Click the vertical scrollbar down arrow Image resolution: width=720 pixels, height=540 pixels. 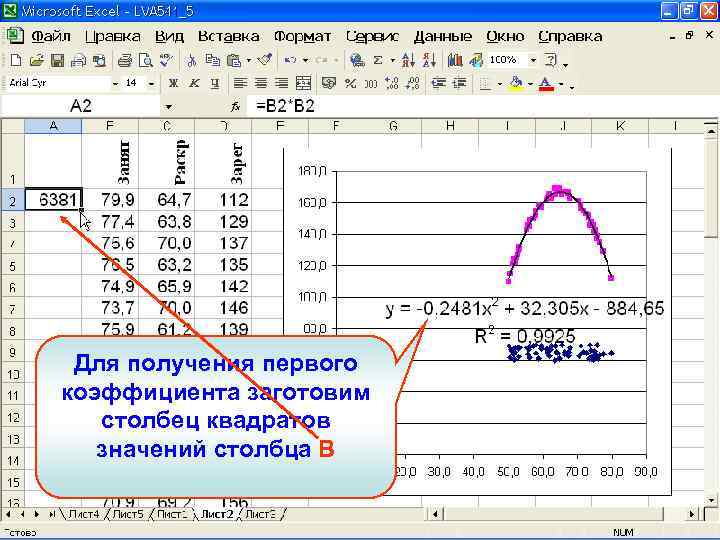[x=711, y=500]
